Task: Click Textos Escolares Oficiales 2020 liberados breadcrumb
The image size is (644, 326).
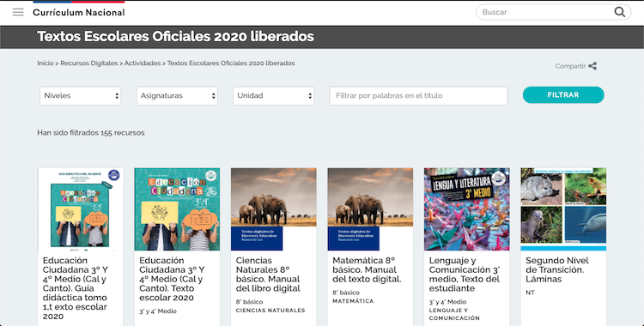Action: 231,63
